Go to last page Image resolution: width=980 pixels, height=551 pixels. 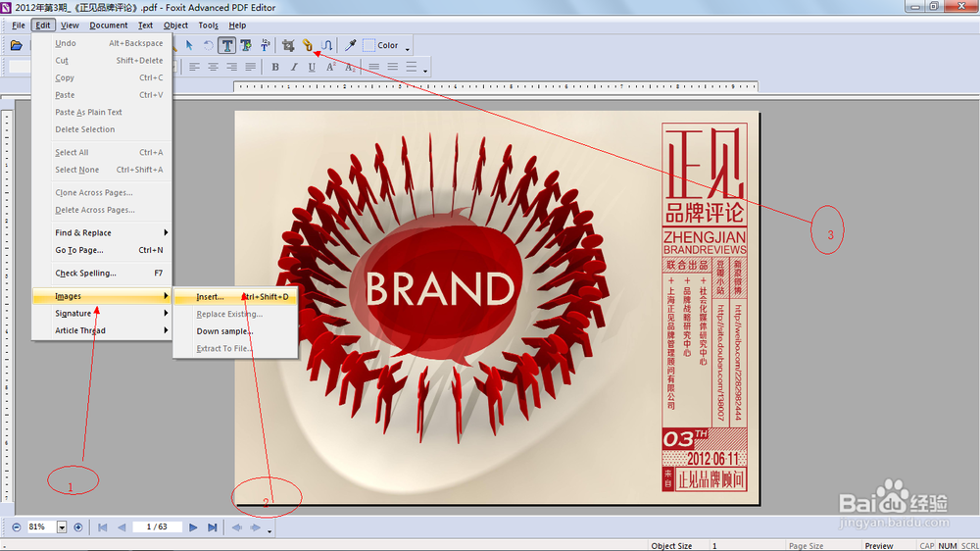212,527
